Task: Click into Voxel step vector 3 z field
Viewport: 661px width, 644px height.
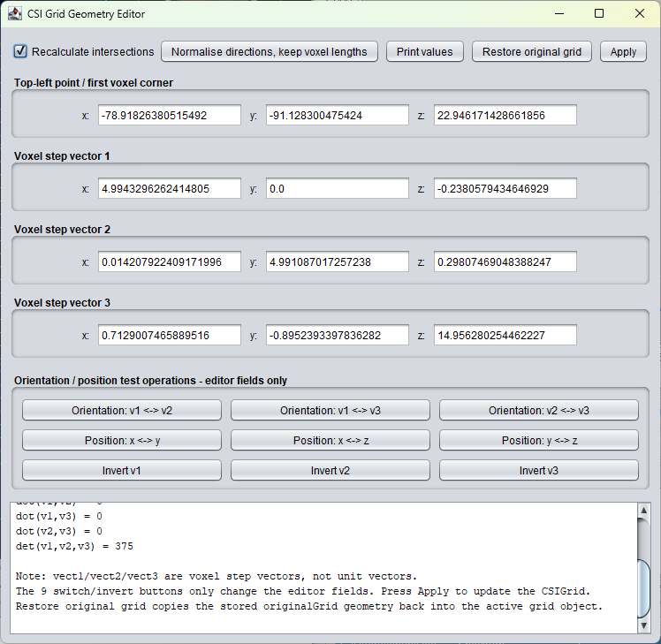Action: click(505, 335)
